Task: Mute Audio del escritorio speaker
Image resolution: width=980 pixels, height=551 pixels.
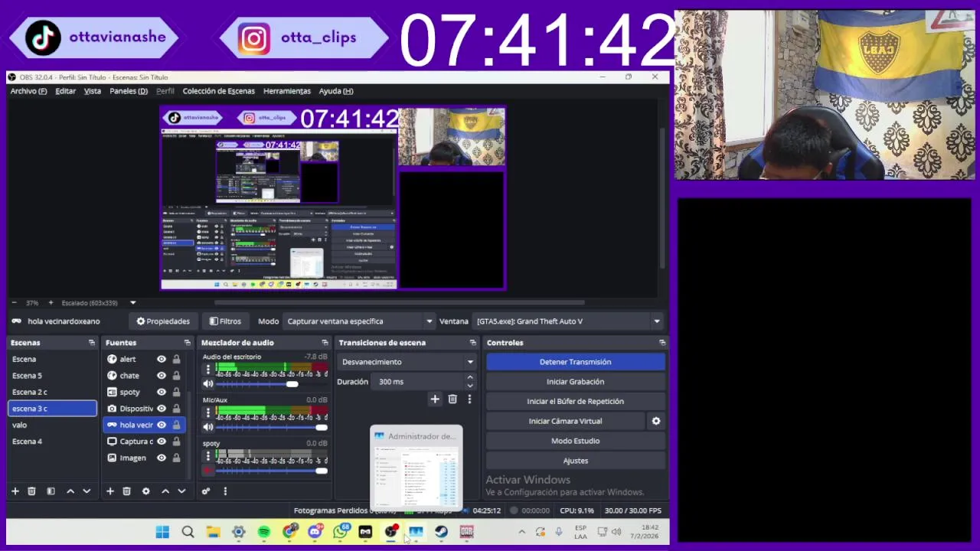Action: tap(207, 383)
